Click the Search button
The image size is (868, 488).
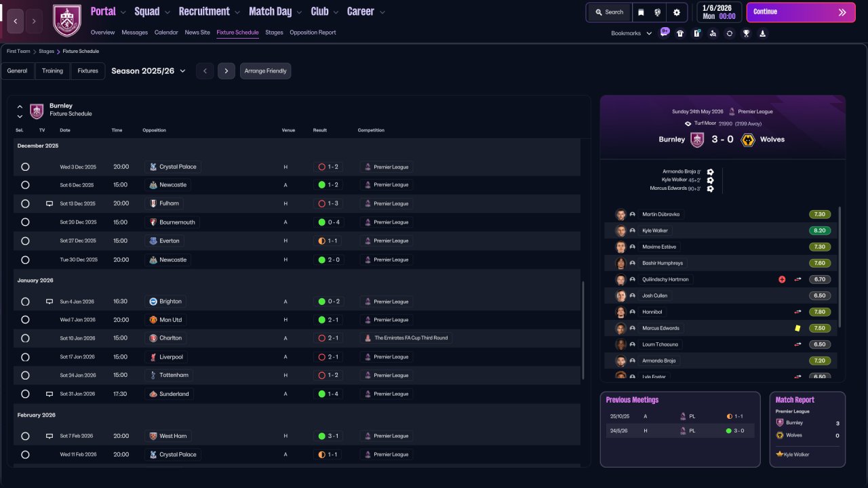pyautogui.click(x=609, y=12)
